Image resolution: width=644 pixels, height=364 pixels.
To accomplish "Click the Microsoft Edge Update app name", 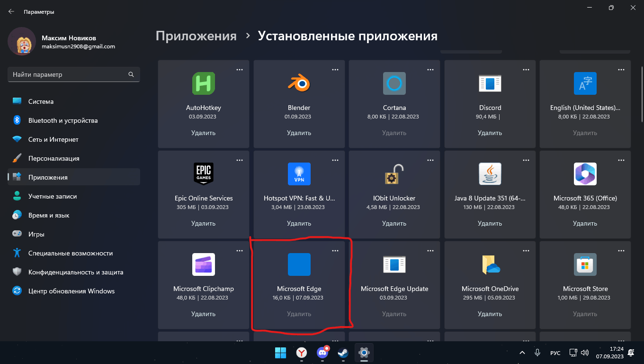I will tap(394, 289).
